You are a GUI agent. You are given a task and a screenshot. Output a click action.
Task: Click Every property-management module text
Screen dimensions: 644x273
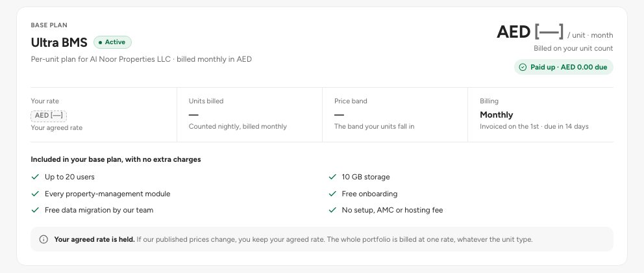108,194
